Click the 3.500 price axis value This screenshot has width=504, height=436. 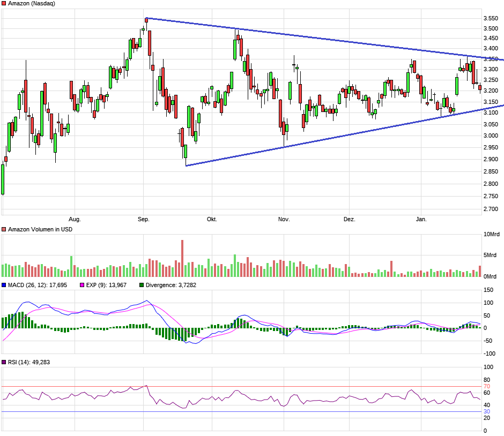coord(491,28)
